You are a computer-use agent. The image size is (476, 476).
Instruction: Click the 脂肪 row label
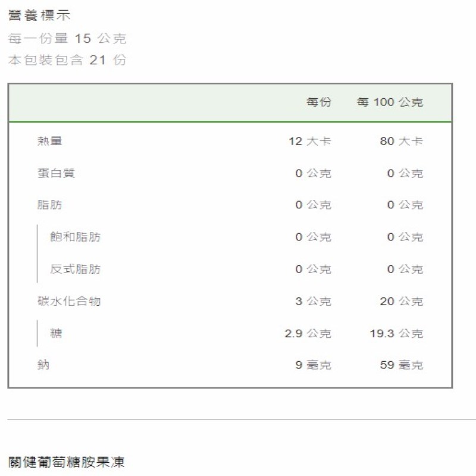[x=49, y=205]
